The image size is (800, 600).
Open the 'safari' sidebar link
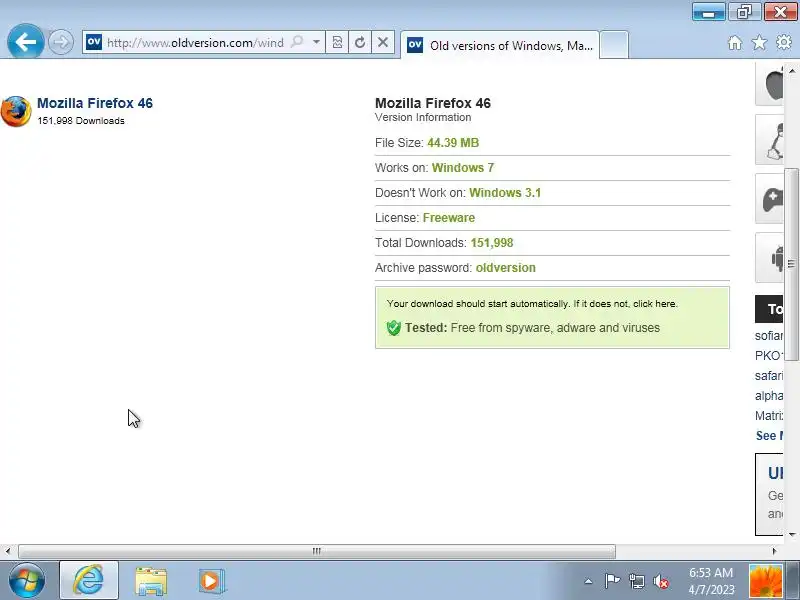coord(769,376)
